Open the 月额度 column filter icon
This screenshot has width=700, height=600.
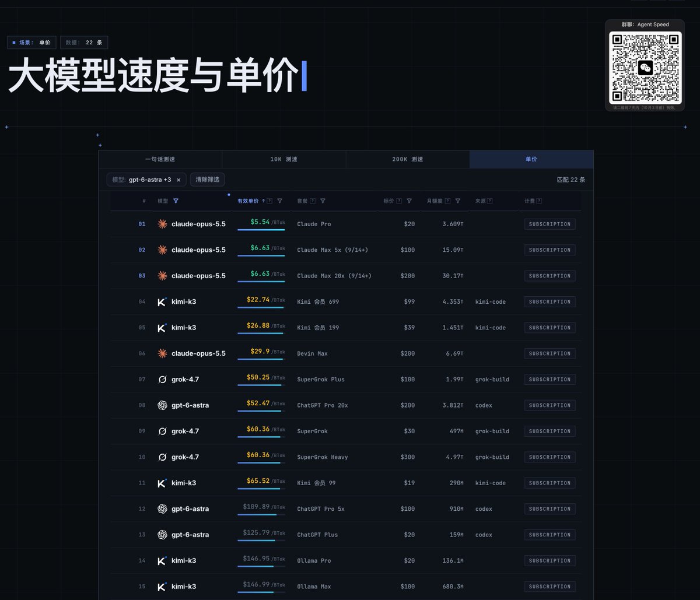click(x=458, y=201)
